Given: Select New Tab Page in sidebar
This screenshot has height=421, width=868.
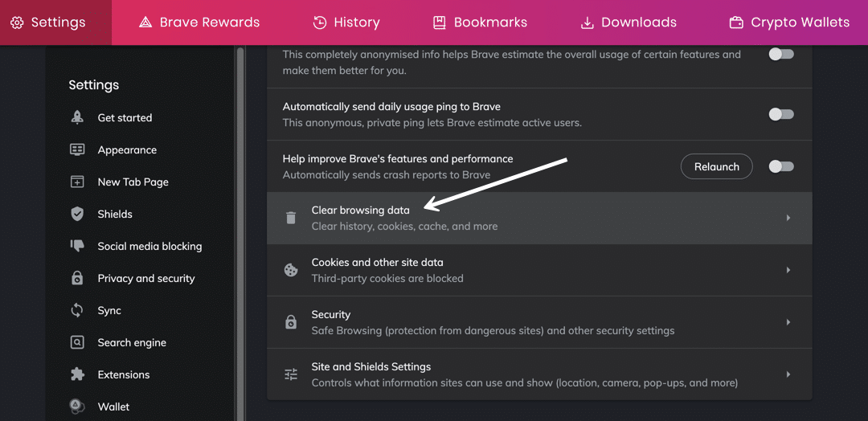Looking at the screenshot, I should (133, 182).
